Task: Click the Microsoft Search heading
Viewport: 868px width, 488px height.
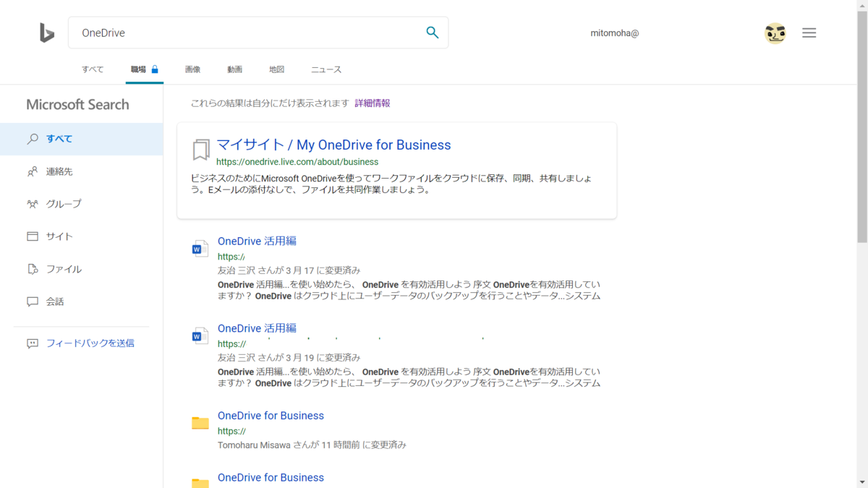Action: [x=77, y=104]
